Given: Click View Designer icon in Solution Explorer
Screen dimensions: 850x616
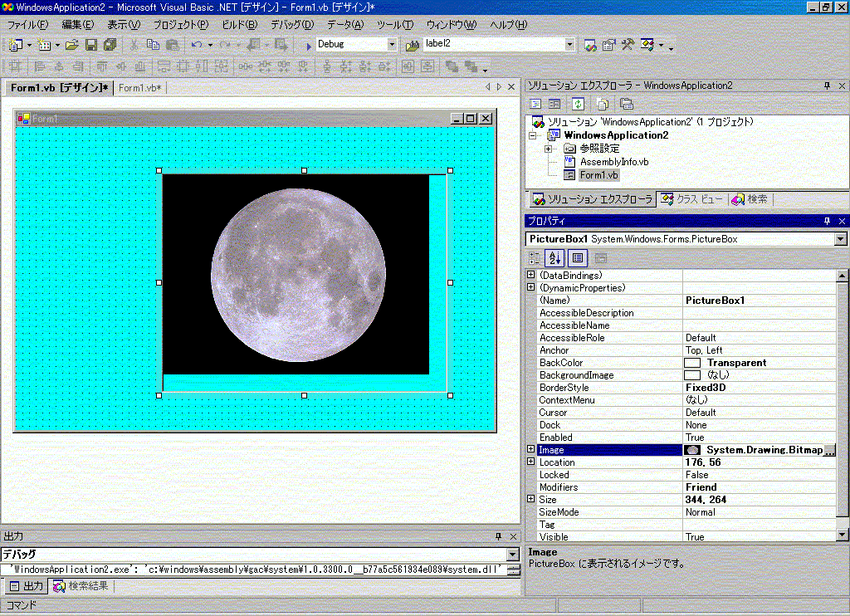Looking at the screenshot, I should pyautogui.click(x=554, y=104).
